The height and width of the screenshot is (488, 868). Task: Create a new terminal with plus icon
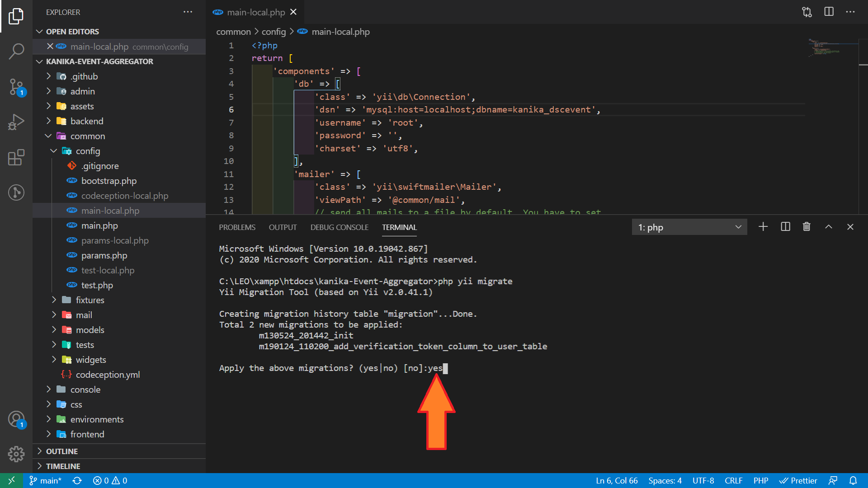coord(763,227)
